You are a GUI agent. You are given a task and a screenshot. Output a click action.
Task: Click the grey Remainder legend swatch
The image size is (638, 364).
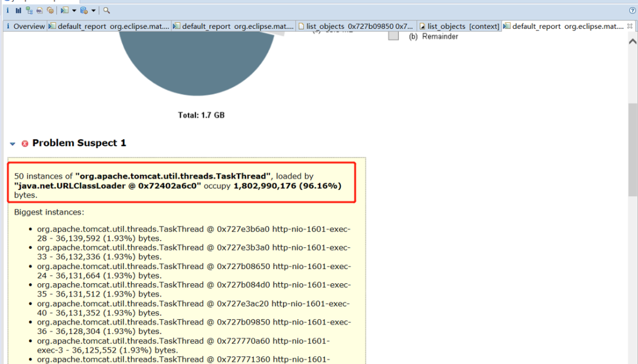pyautogui.click(x=393, y=36)
